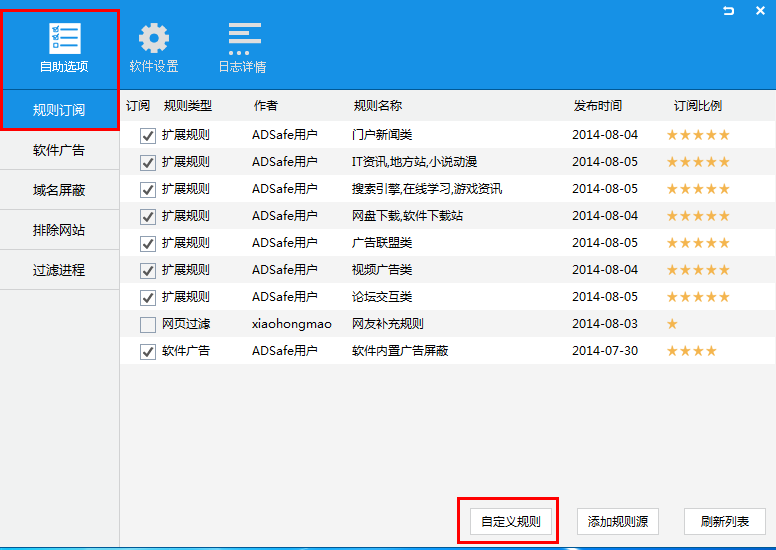The height and width of the screenshot is (550, 776).
Task: Check subscription for 网友补充规则 rule
Action: point(148,325)
